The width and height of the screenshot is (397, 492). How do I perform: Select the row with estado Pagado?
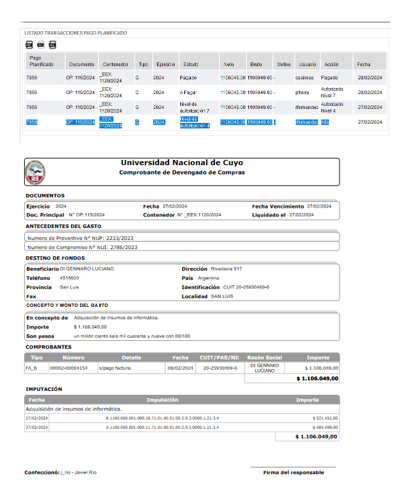[206, 77]
